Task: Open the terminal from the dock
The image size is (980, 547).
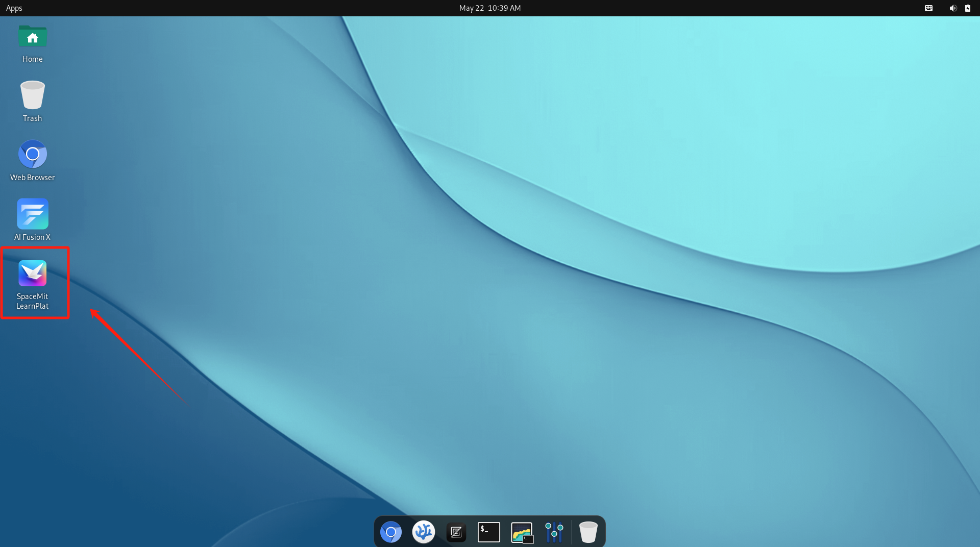Action: tap(489, 532)
